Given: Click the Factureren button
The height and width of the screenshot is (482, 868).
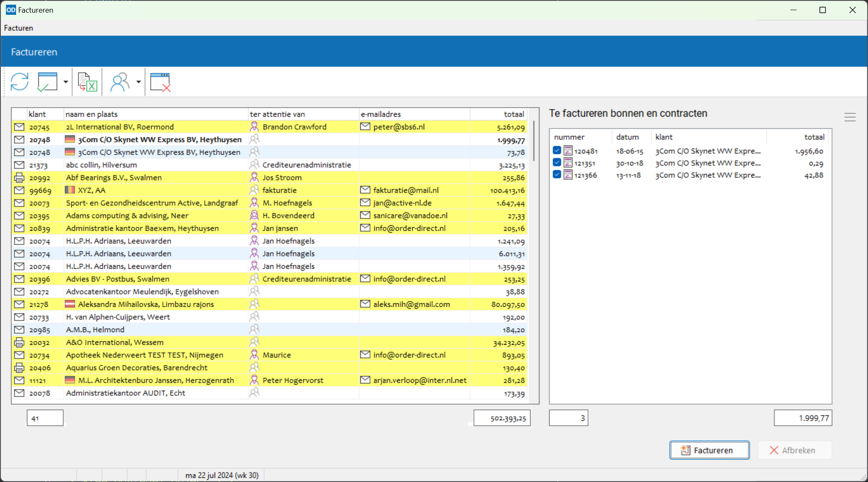Looking at the screenshot, I should click(710, 450).
